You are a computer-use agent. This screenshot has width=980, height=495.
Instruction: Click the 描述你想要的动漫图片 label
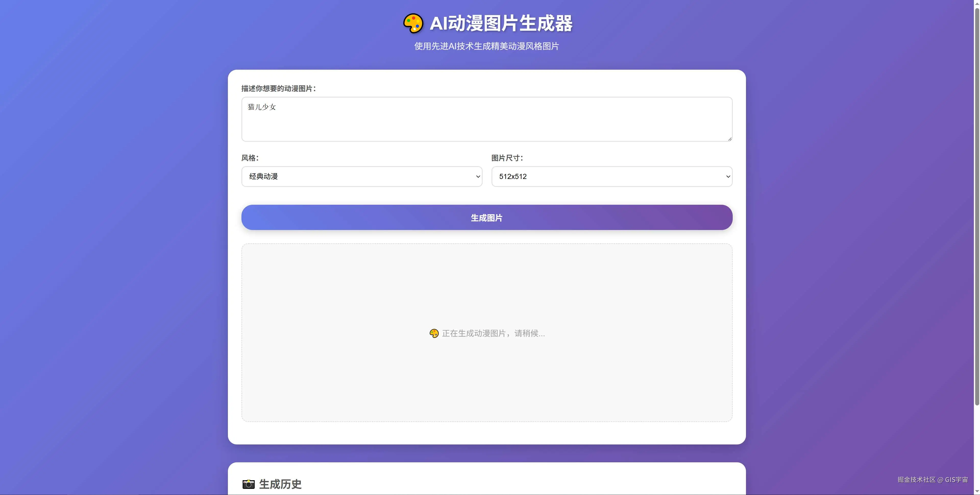[278, 89]
